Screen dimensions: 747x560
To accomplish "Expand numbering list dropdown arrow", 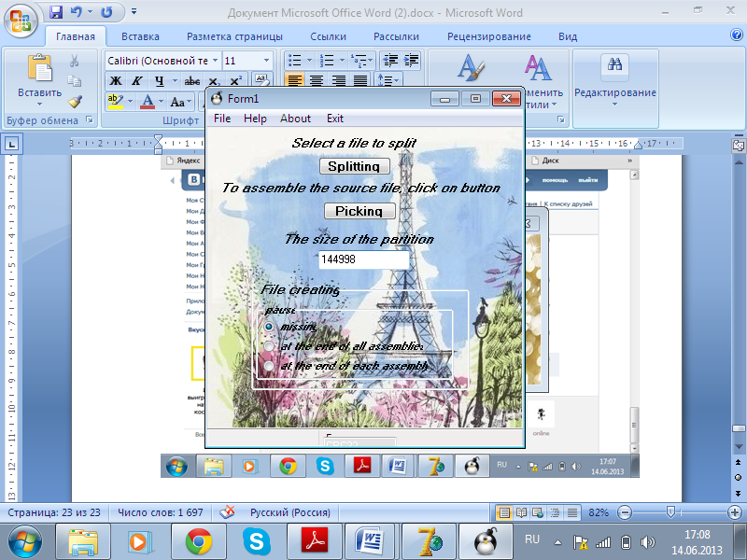I will coord(342,61).
